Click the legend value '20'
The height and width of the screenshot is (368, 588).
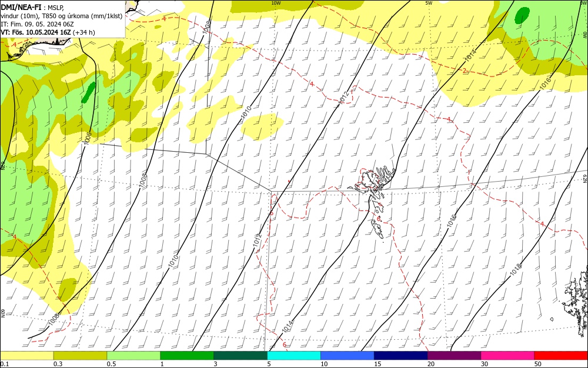(431, 364)
